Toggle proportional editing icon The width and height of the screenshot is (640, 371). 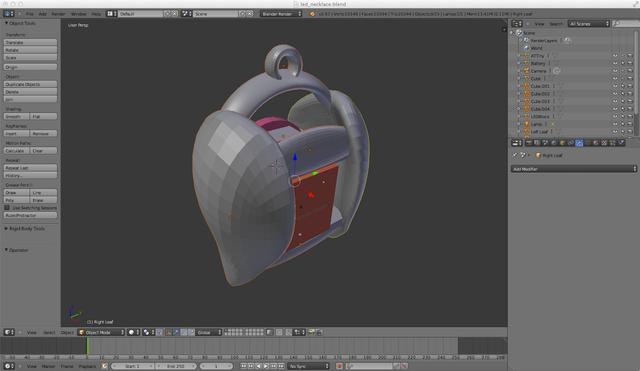tap(279, 333)
